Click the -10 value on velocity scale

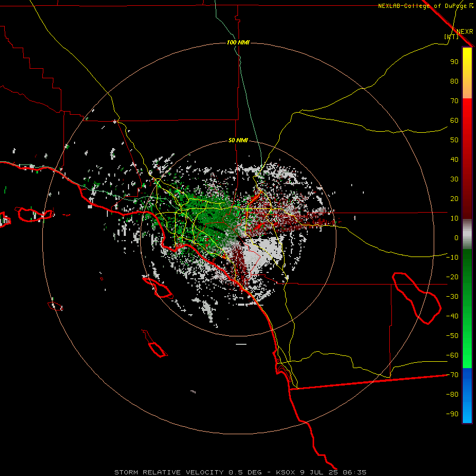(x=452, y=258)
